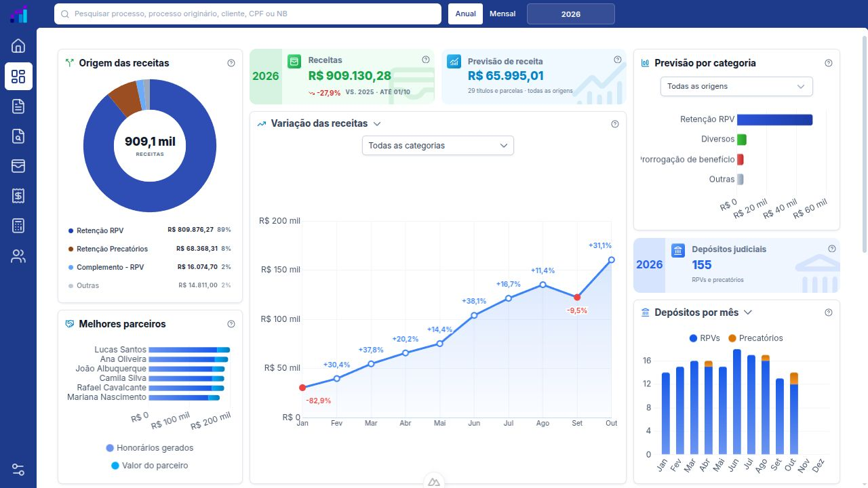868x488 pixels.
Task: Click the Retenção RPV forecast bar
Action: point(774,120)
